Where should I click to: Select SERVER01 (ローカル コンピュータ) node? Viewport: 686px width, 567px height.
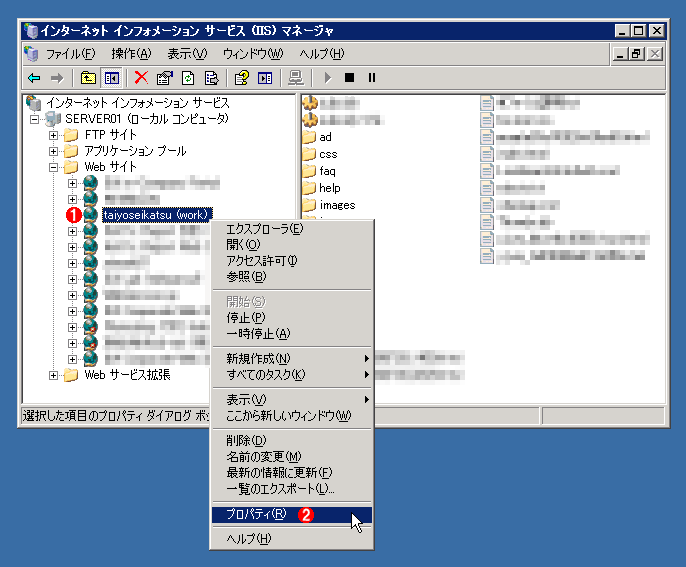pos(147,119)
